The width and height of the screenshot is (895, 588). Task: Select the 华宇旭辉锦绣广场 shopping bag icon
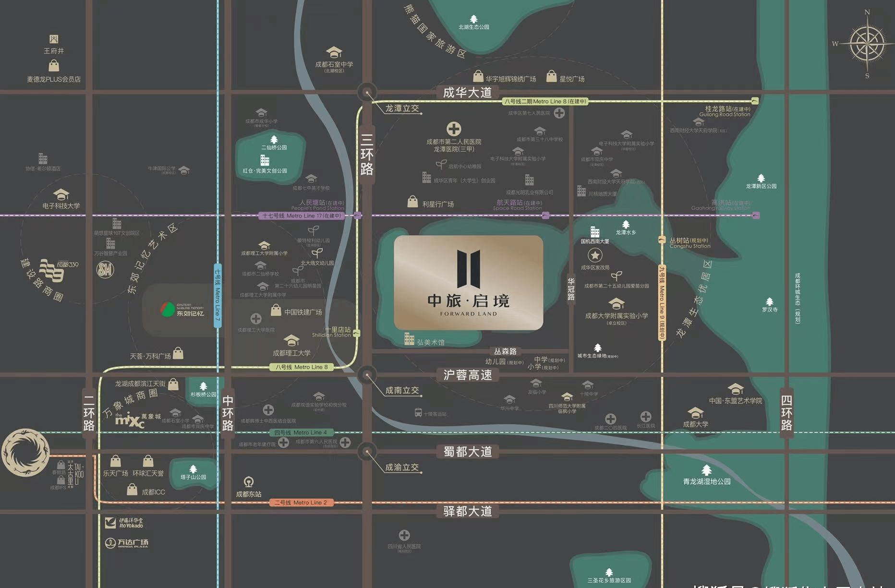click(x=478, y=76)
